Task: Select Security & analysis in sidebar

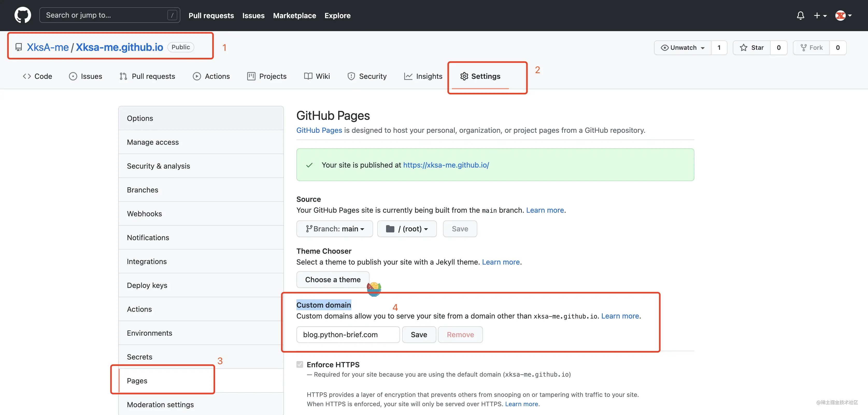Action: pyautogui.click(x=201, y=166)
